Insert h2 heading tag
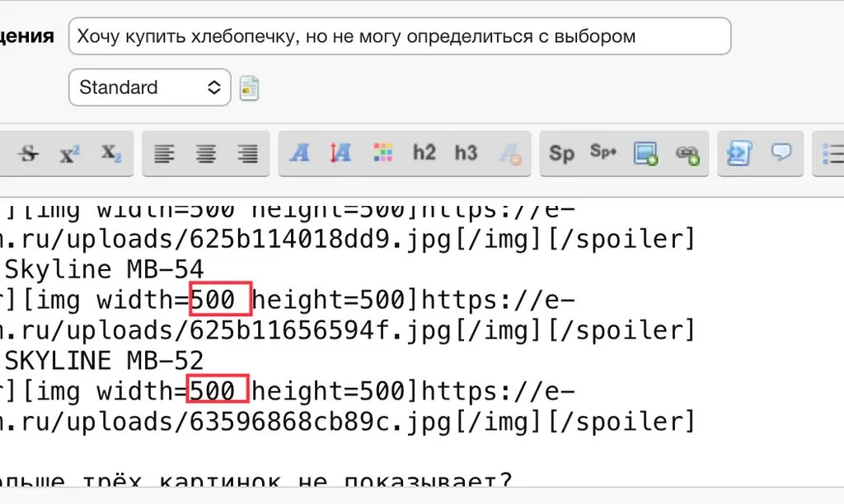 pos(424,153)
